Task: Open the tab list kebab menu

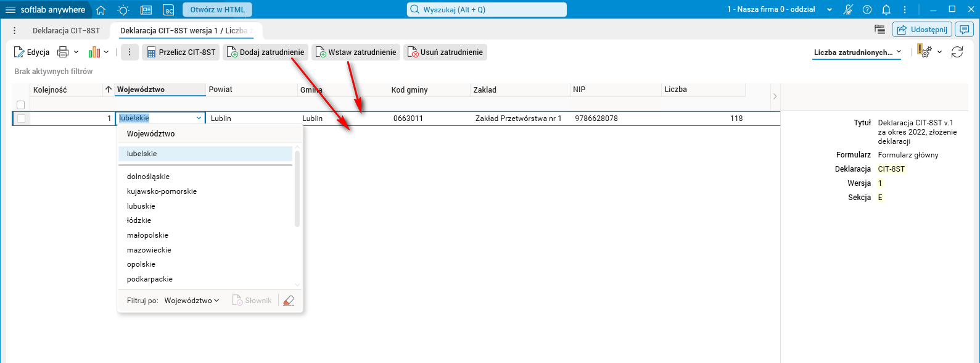Action: click(15, 30)
